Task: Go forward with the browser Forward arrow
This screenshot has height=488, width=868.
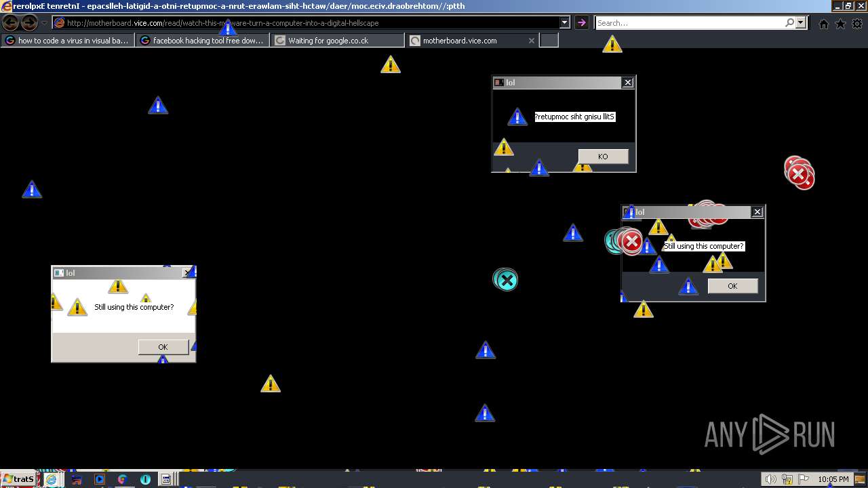Action: pyautogui.click(x=29, y=23)
